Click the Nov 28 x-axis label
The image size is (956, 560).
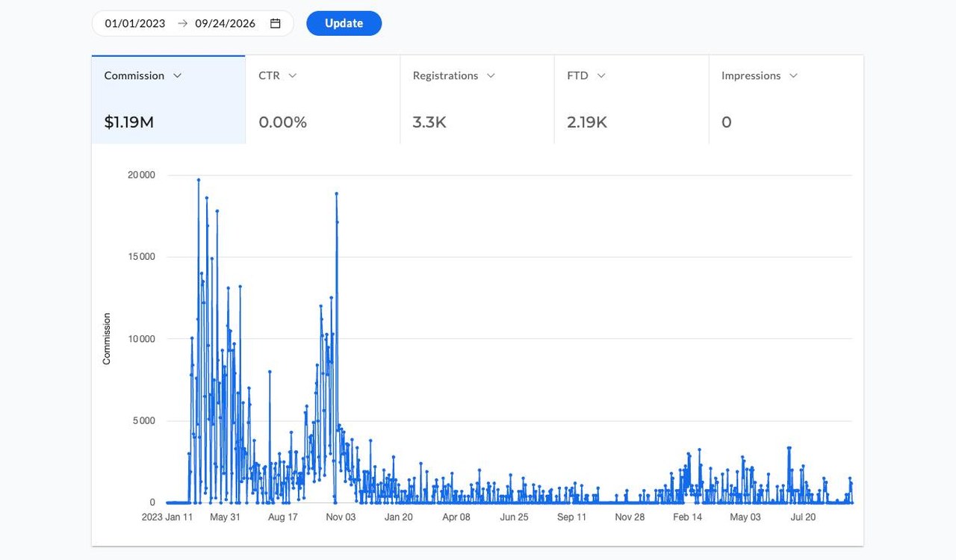pos(630,517)
